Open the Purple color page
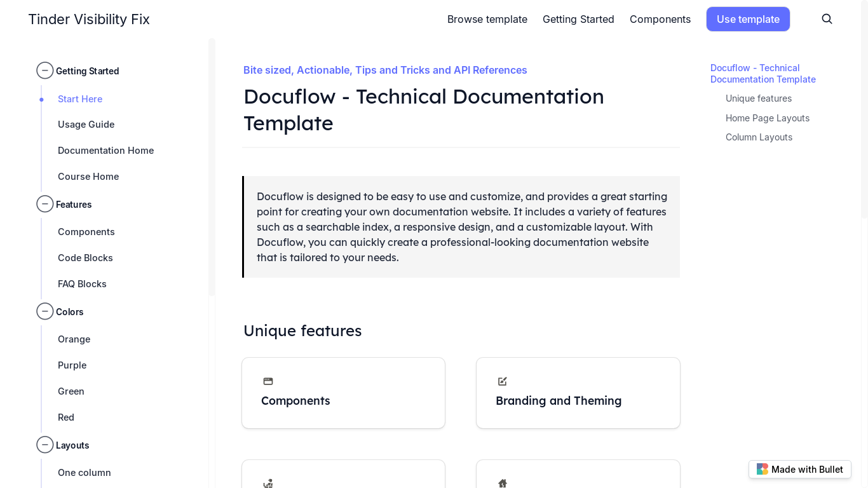The width and height of the screenshot is (868, 488). click(x=72, y=365)
